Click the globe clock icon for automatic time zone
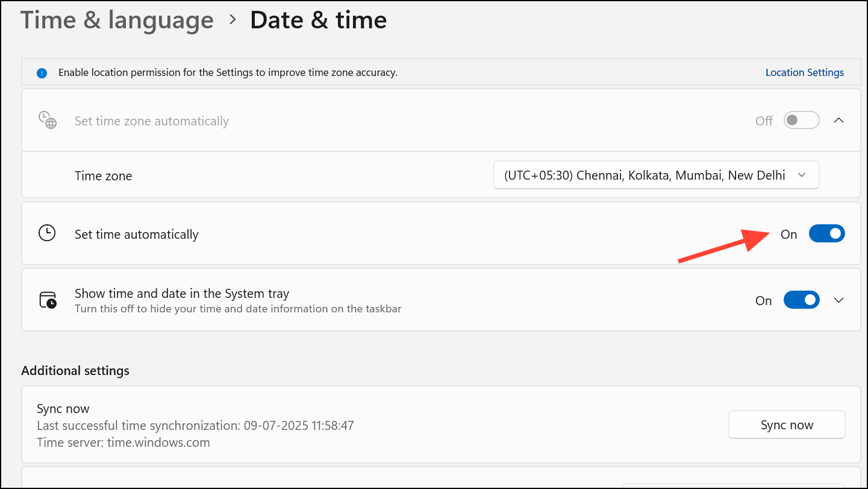 point(47,120)
